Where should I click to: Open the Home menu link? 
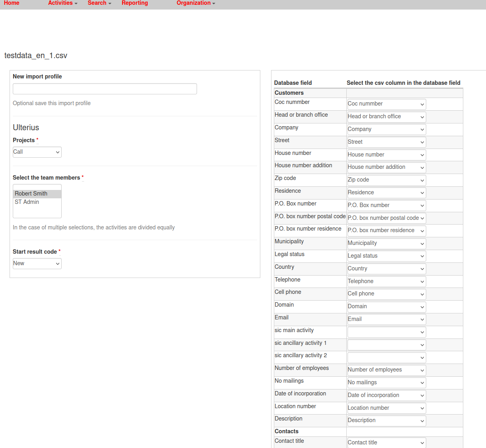(x=12, y=3)
